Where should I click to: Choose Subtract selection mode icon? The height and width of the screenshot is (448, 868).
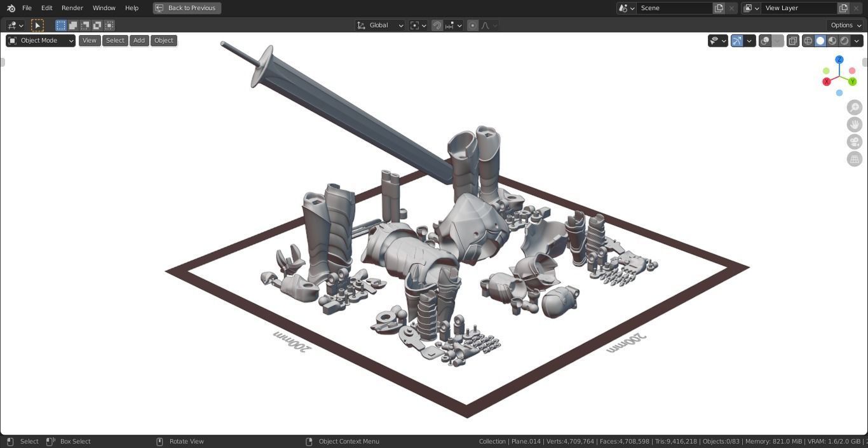(x=85, y=25)
